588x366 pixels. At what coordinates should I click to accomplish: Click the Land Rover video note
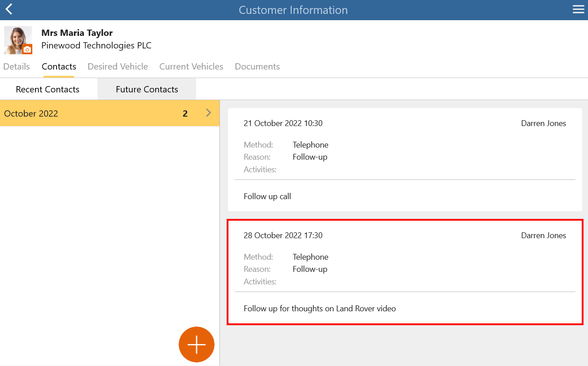tap(320, 309)
